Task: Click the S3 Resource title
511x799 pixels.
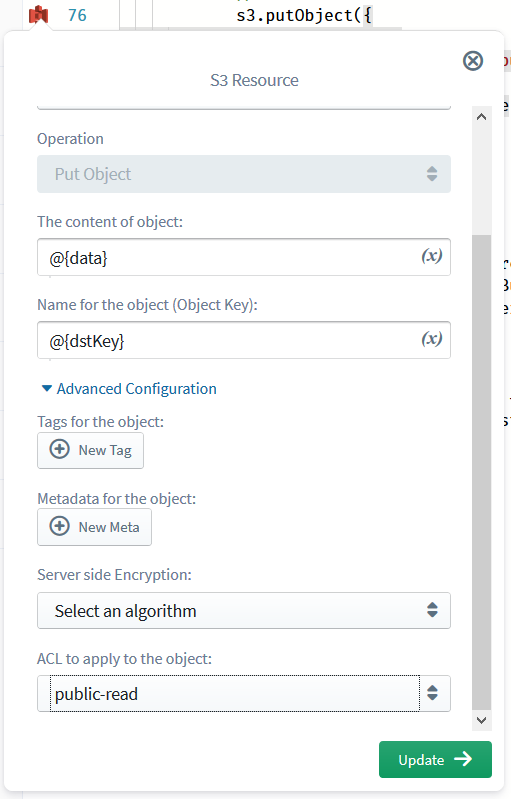Action: pos(254,81)
